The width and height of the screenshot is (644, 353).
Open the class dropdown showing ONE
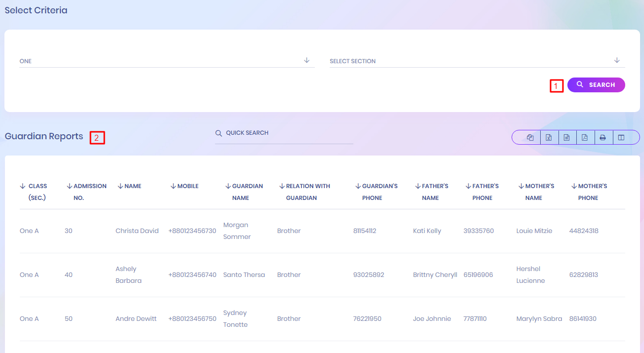coord(167,61)
